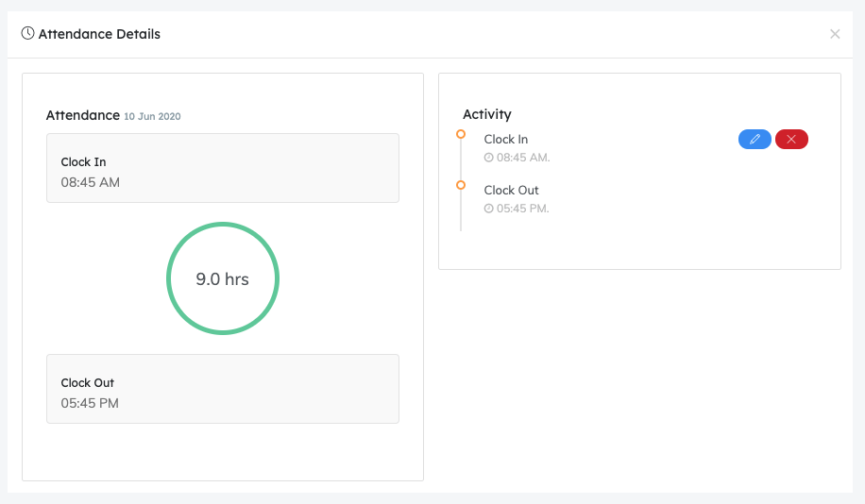This screenshot has height=504, width=865.
Task: Click the red delete button
Action: pyautogui.click(x=791, y=140)
